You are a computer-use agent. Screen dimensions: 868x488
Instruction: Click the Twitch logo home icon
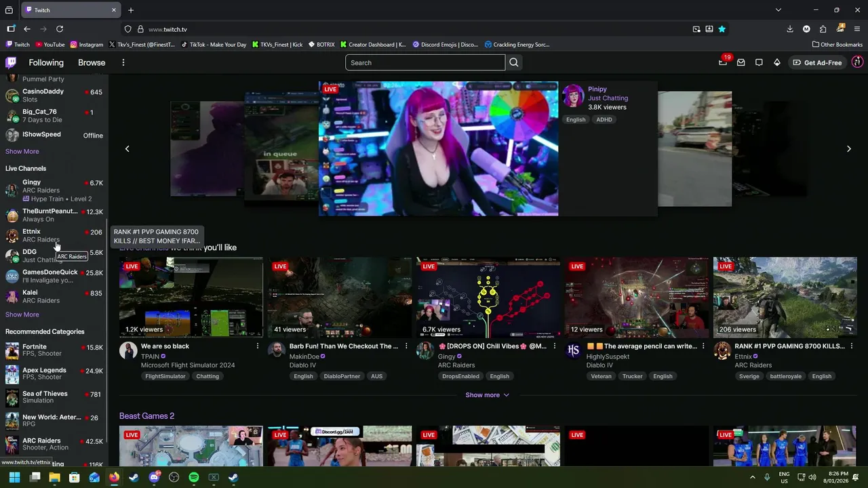click(x=11, y=62)
